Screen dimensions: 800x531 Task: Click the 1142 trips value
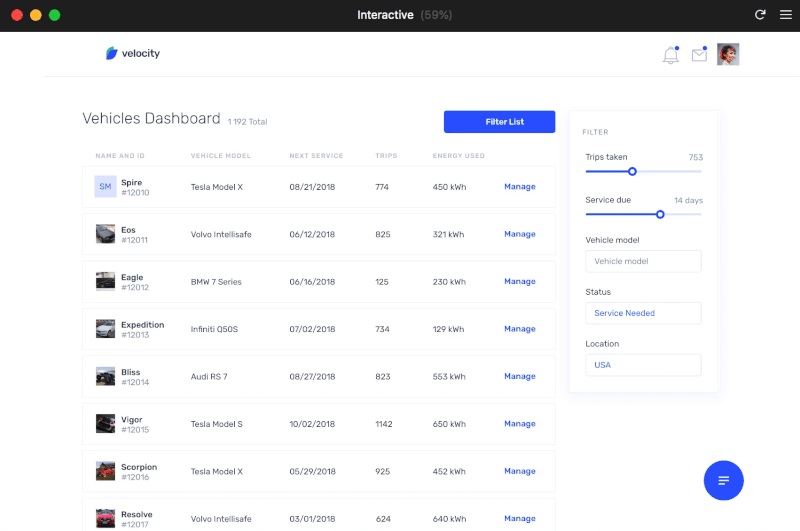[x=384, y=424]
